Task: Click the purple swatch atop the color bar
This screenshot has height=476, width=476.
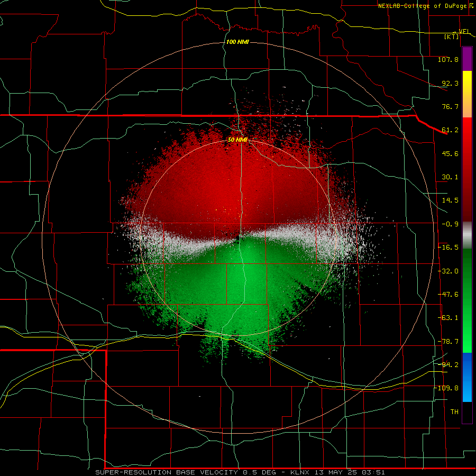Action: point(467,59)
